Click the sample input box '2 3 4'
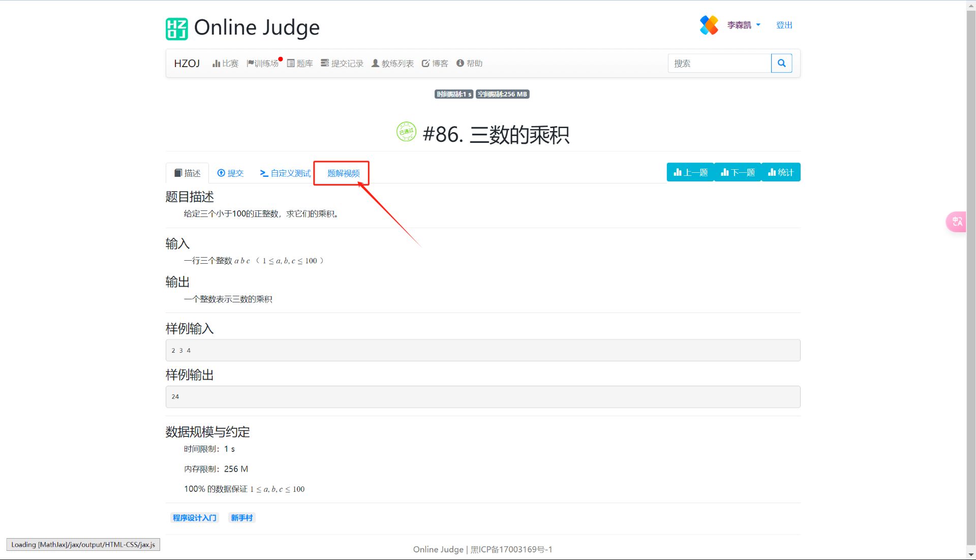The height and width of the screenshot is (560, 976). pyautogui.click(x=483, y=351)
